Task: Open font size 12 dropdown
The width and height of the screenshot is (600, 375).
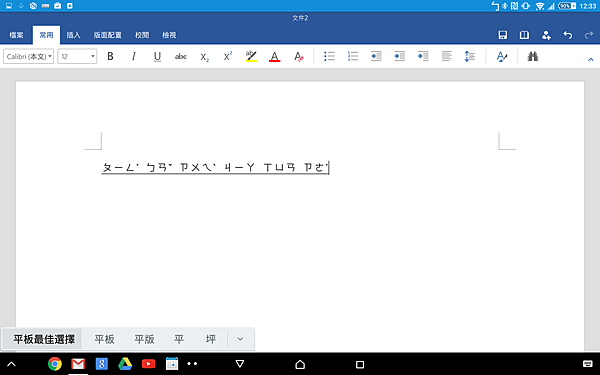Action: pyautogui.click(x=77, y=57)
